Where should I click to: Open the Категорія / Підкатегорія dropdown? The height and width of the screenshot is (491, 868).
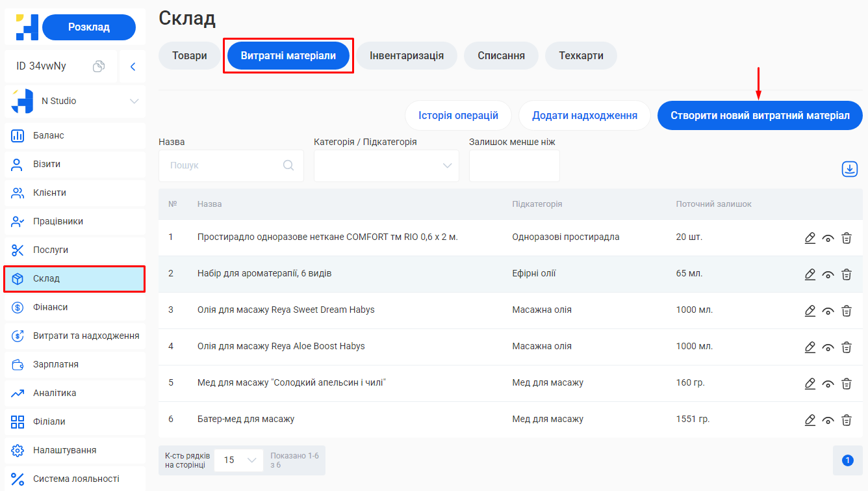[387, 166]
